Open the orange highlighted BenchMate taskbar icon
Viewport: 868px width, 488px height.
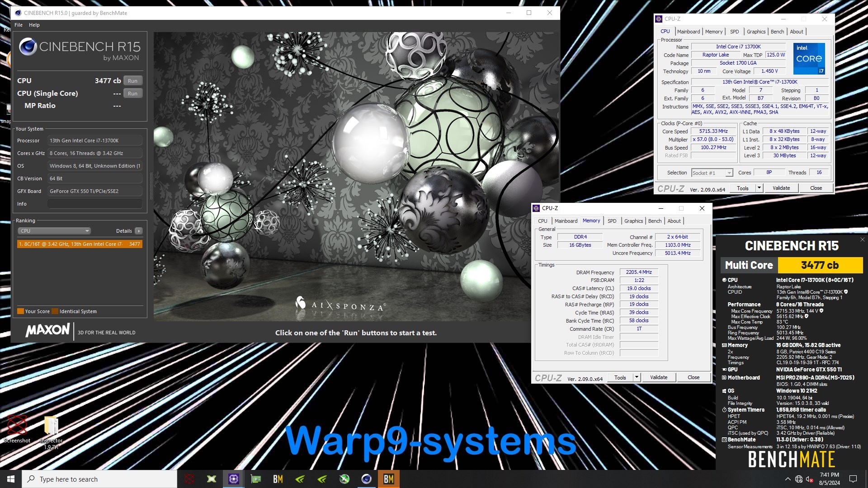click(389, 479)
